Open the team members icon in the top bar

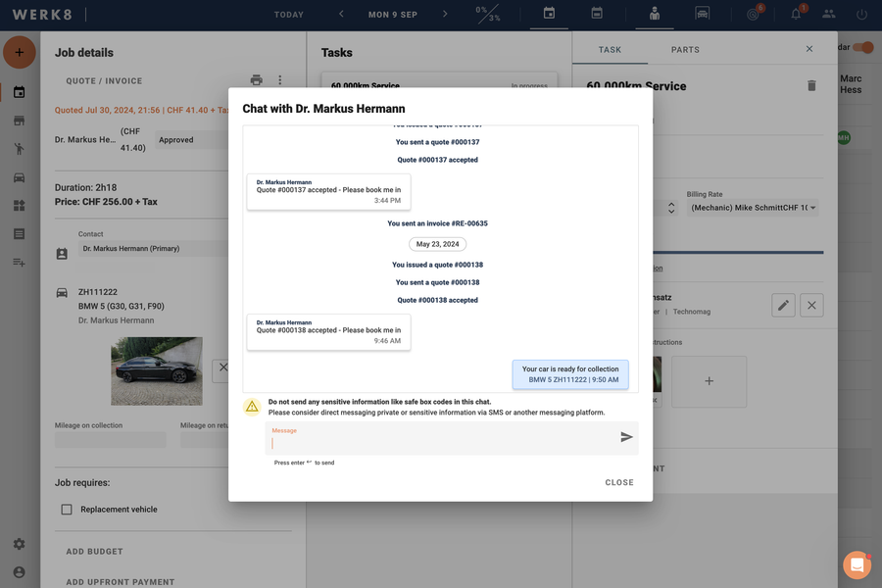830,14
